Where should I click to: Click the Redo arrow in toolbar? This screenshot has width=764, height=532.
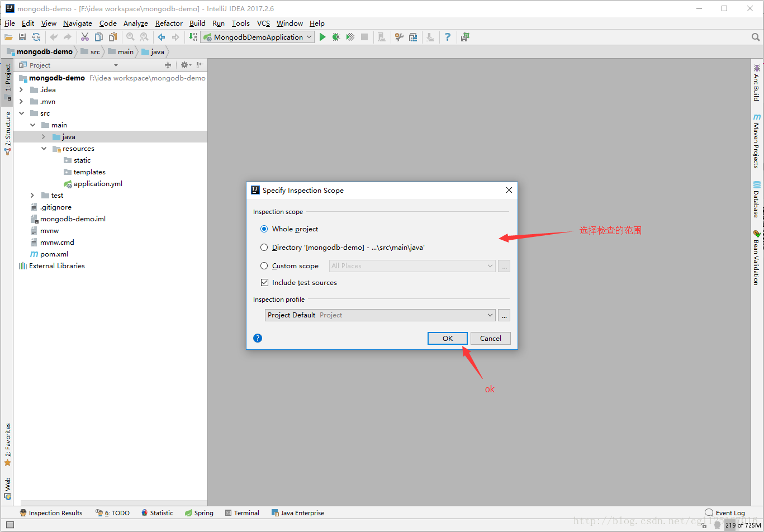tap(68, 37)
